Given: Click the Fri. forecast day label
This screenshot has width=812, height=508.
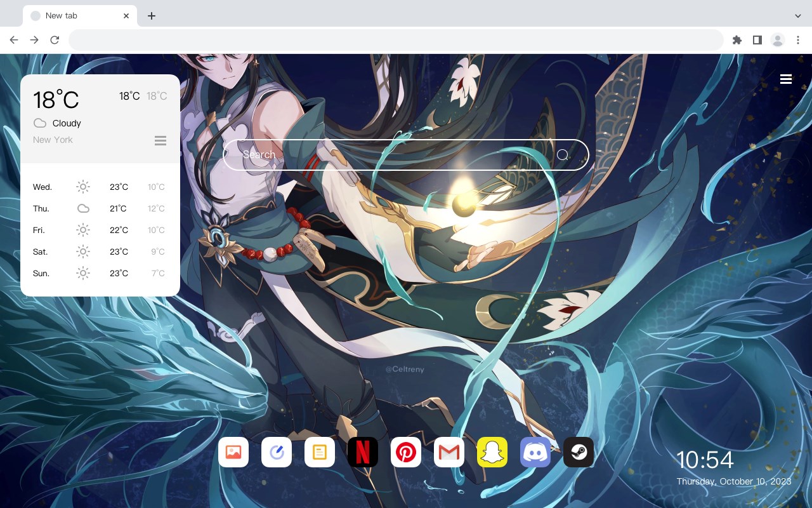Looking at the screenshot, I should pyautogui.click(x=39, y=230).
